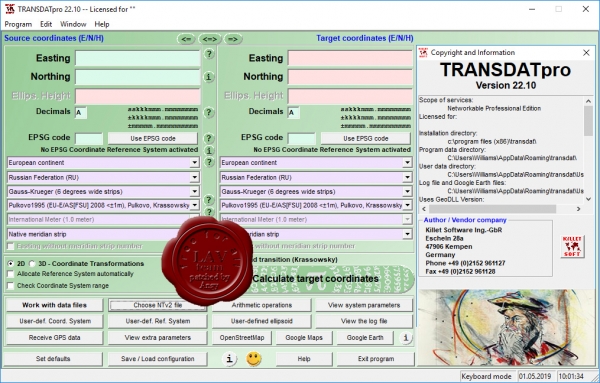The height and width of the screenshot is (383, 600).
Task: Click View extra parameters button
Action: (x=158, y=338)
